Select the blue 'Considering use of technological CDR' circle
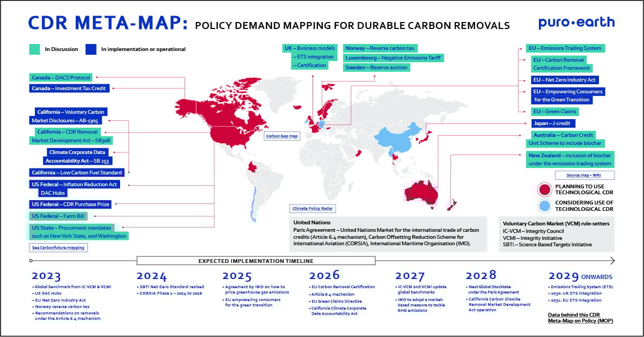Image resolution: width=644 pixels, height=337 pixels. 544,206
